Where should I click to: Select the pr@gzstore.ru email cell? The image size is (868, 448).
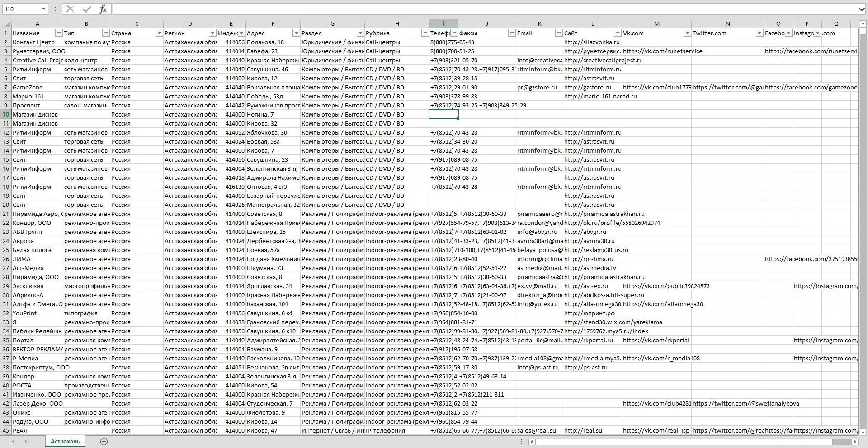pos(539,87)
